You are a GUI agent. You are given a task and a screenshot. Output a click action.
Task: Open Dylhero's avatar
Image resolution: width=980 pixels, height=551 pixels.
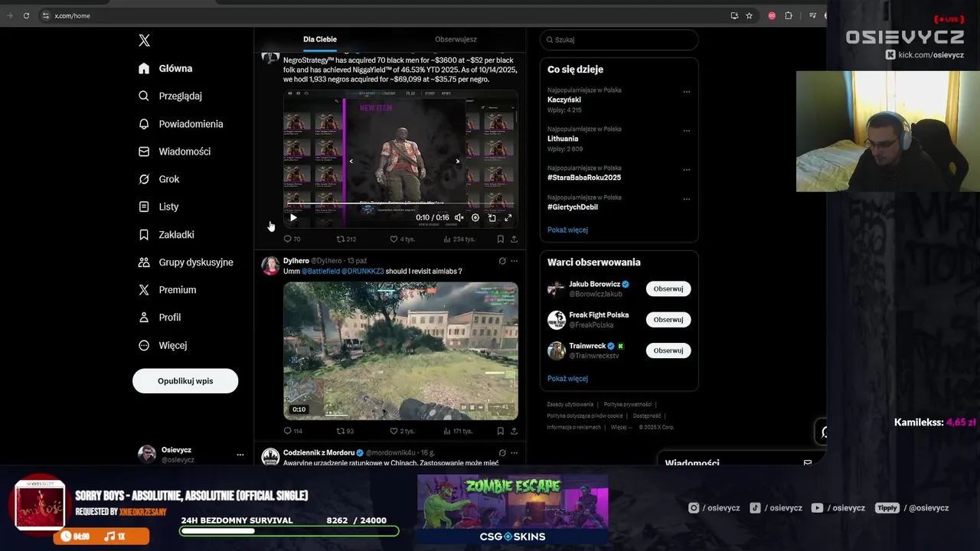270,266
